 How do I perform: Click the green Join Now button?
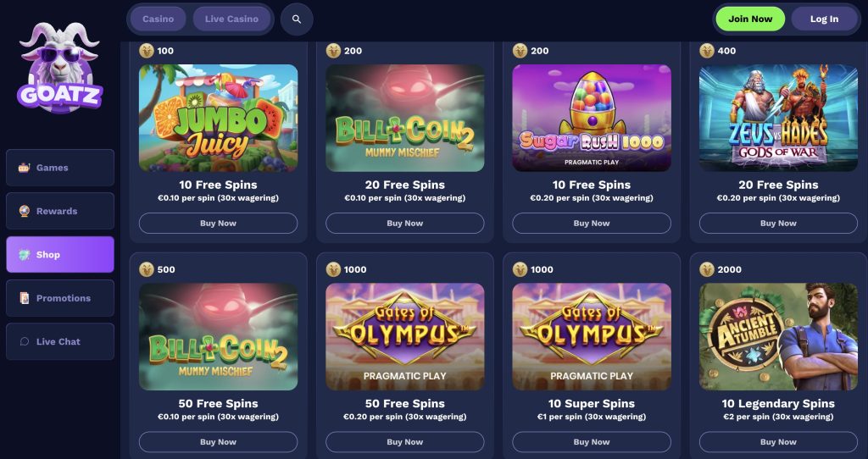pos(750,19)
